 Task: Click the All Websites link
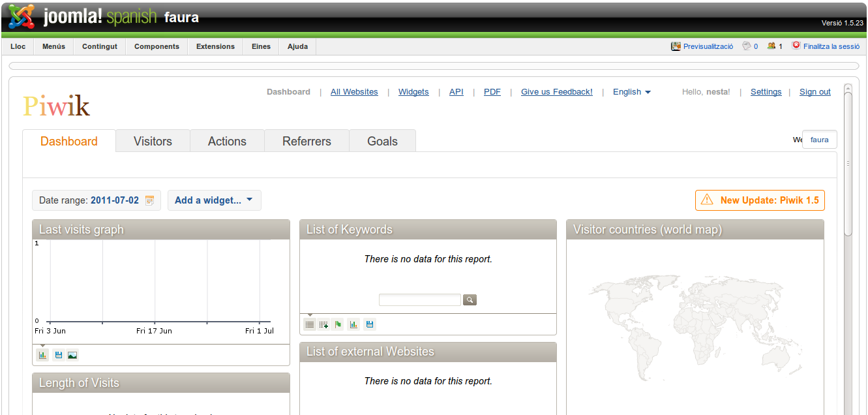pos(354,92)
